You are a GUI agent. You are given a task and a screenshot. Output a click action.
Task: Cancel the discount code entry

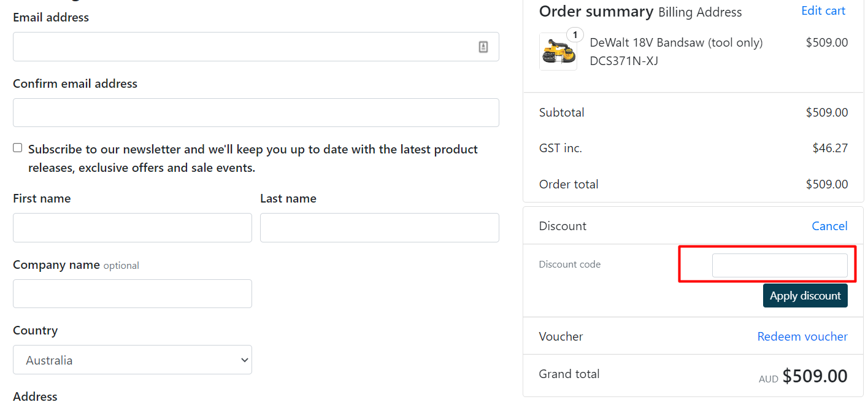(829, 226)
